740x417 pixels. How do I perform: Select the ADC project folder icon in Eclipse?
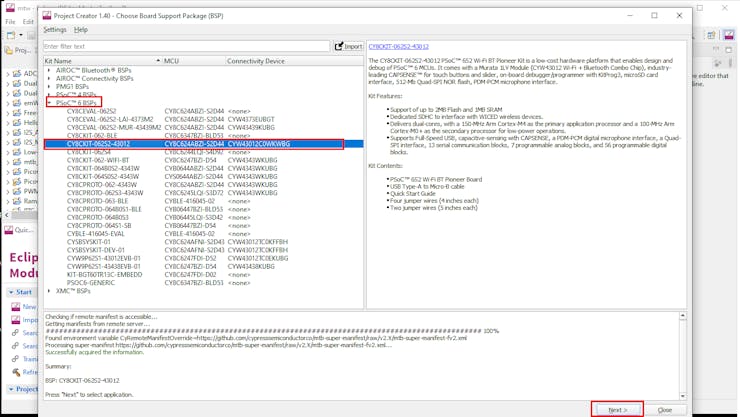tap(17, 73)
